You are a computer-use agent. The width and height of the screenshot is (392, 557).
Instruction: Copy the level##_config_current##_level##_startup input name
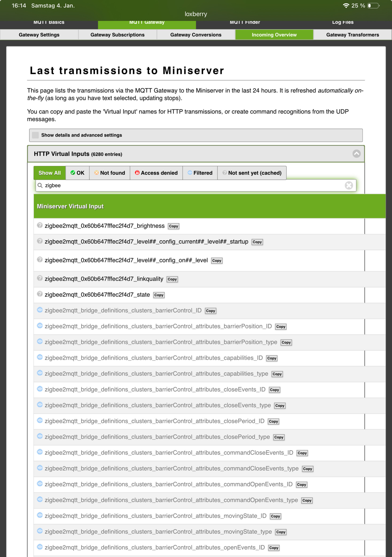pyautogui.click(x=257, y=242)
